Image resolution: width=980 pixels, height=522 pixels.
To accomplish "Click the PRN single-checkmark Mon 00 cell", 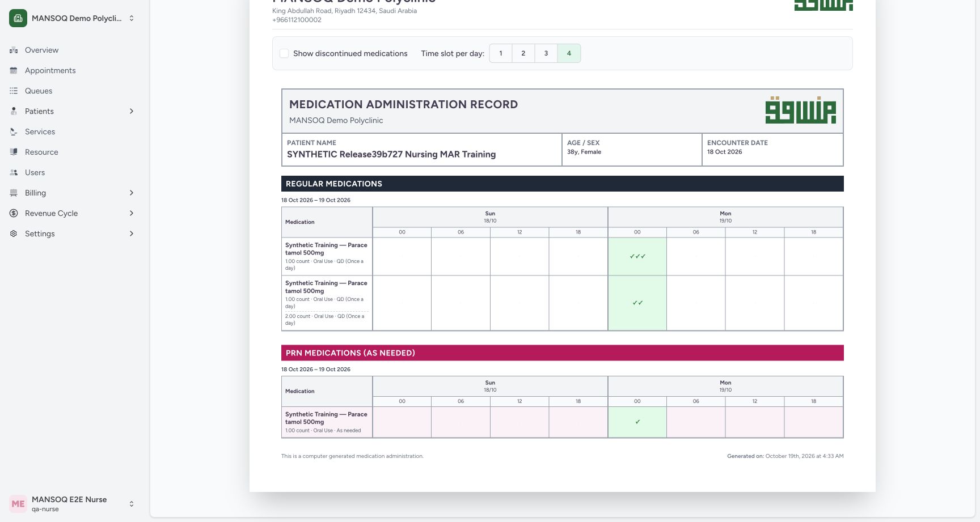I will point(637,422).
